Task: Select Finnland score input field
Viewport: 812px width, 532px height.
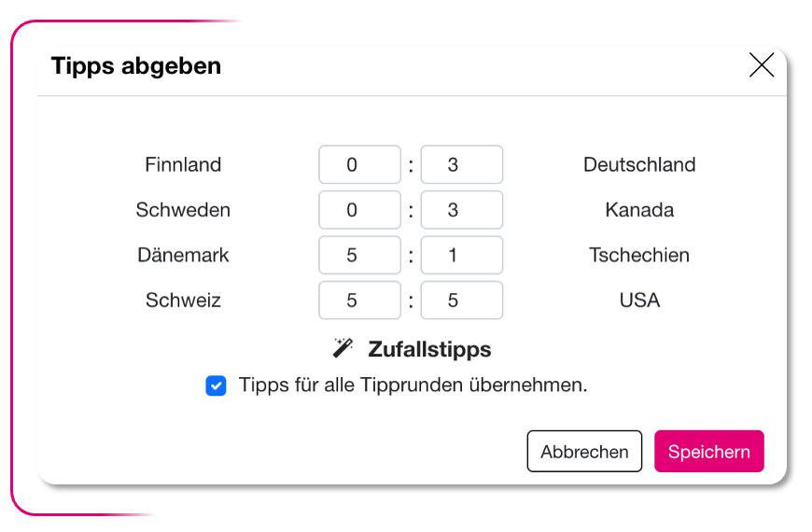Action: coord(359,165)
